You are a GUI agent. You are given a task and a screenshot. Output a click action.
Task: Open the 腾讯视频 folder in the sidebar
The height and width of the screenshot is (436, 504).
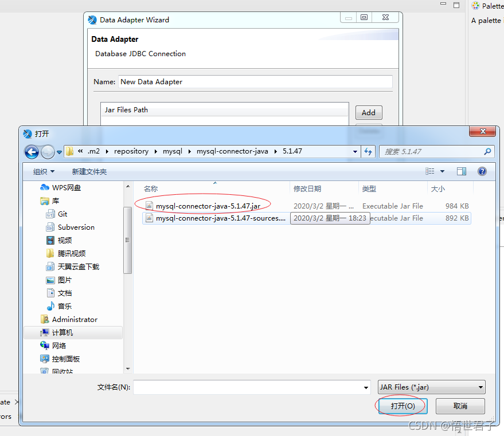(x=72, y=253)
